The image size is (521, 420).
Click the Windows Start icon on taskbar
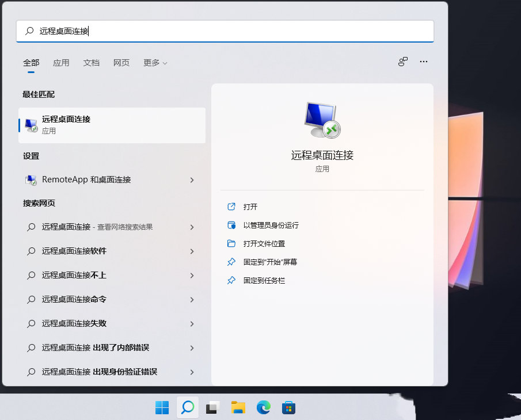[x=162, y=408]
